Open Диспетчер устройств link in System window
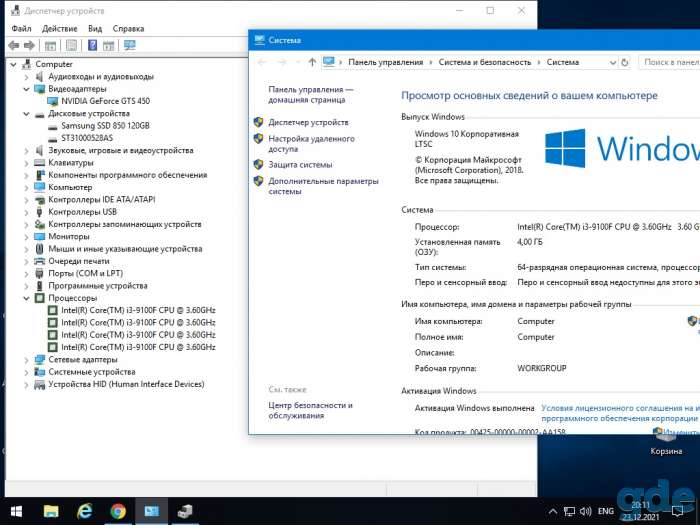The width and height of the screenshot is (700, 525). [x=308, y=122]
